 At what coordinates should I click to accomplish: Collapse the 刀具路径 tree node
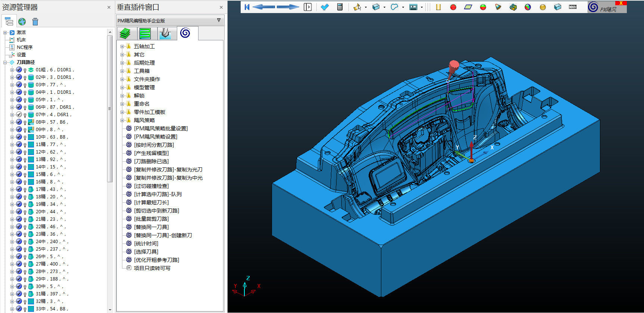5,62
